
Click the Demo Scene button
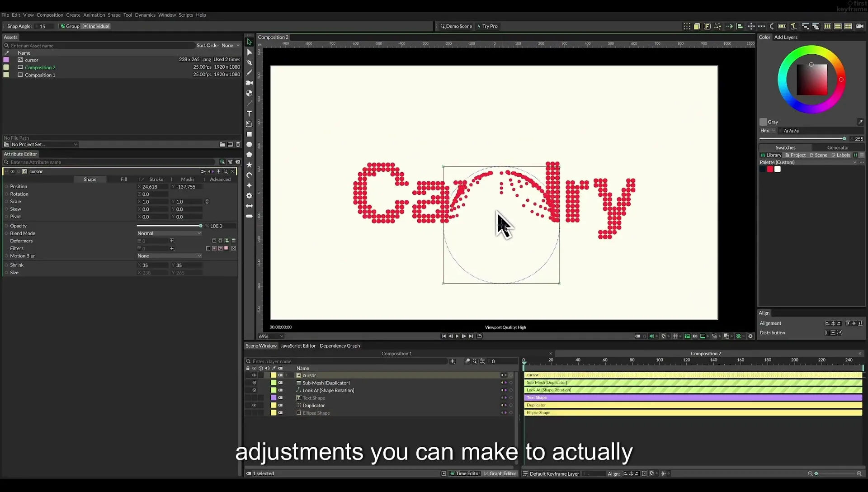(456, 26)
